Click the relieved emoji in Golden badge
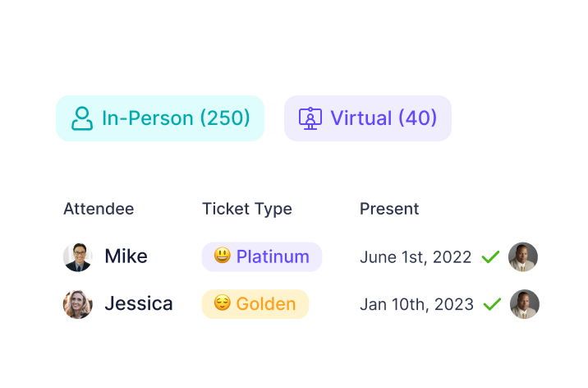 click(x=222, y=304)
